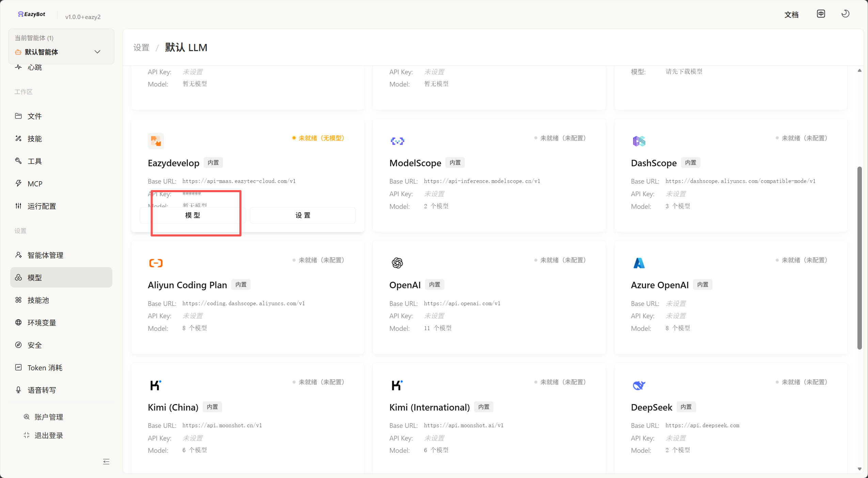Click the scrollbar up arrow

pyautogui.click(x=859, y=71)
